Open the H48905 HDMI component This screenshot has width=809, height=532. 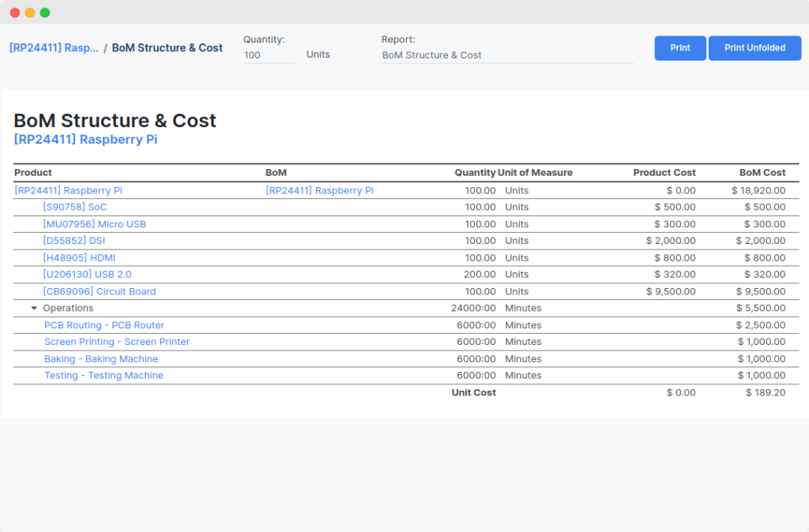(x=79, y=258)
